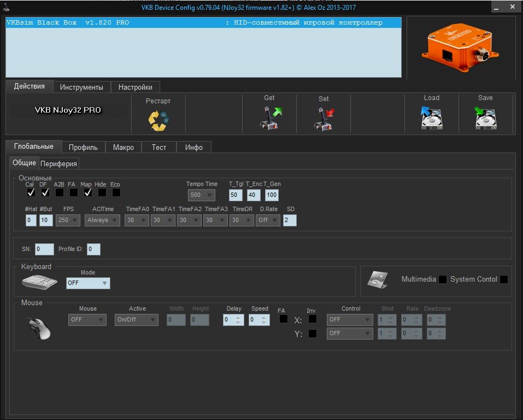Check the mouse FA checkbox
This screenshot has width=523, height=420.
284,319
